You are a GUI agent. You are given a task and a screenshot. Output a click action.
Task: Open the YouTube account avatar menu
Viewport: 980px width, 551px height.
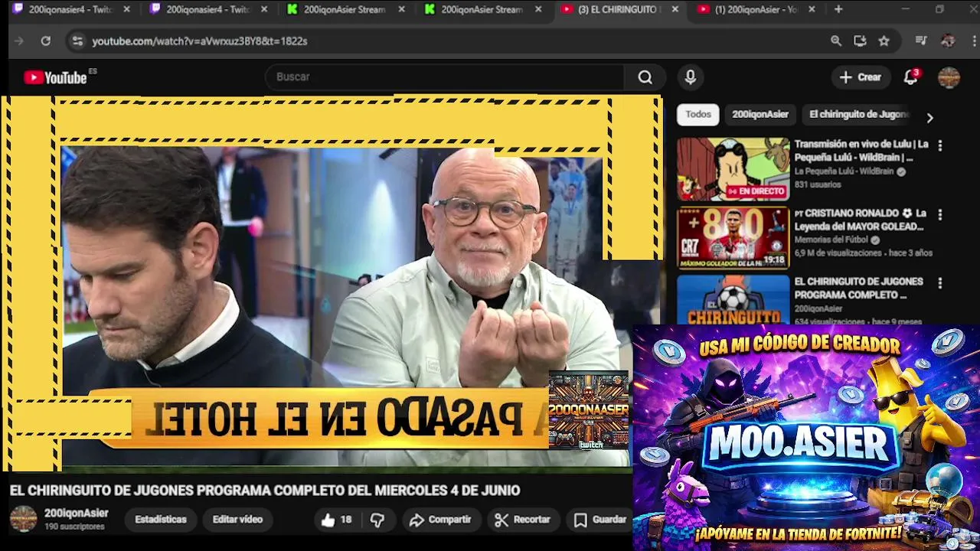(x=949, y=77)
